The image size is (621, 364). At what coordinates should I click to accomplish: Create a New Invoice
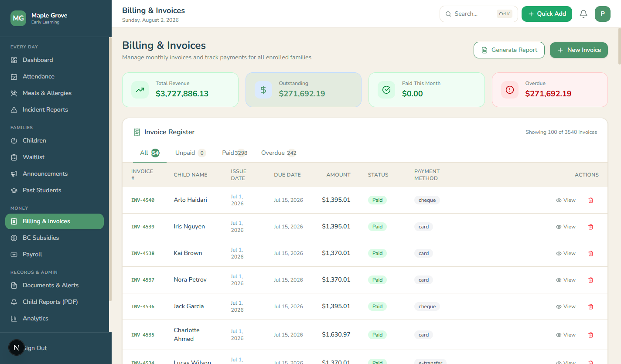[x=579, y=50]
